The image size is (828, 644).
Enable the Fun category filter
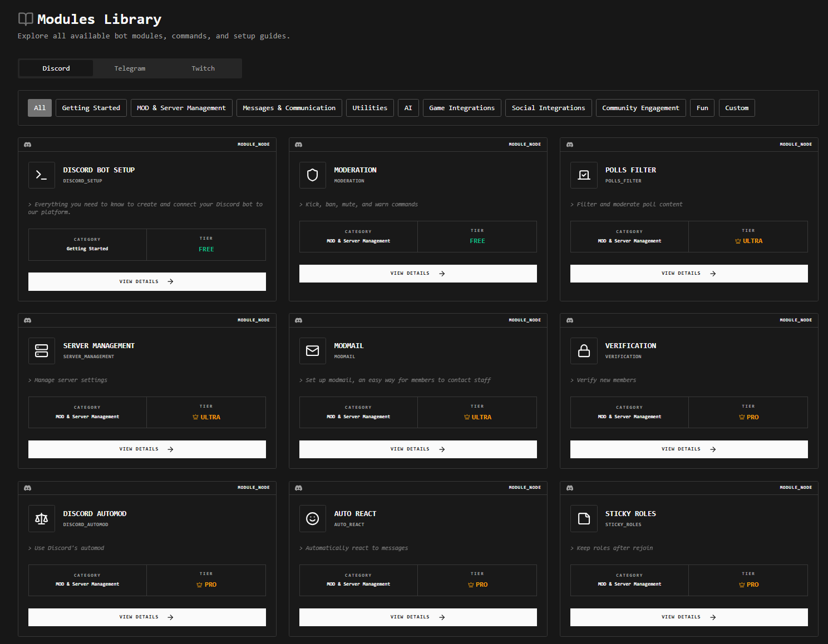(702, 107)
